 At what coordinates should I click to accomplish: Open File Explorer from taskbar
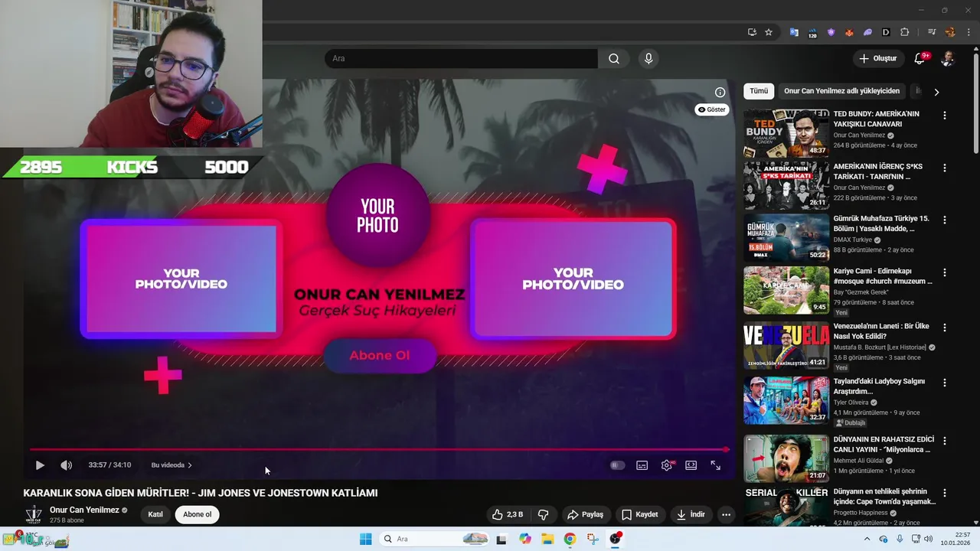click(547, 539)
